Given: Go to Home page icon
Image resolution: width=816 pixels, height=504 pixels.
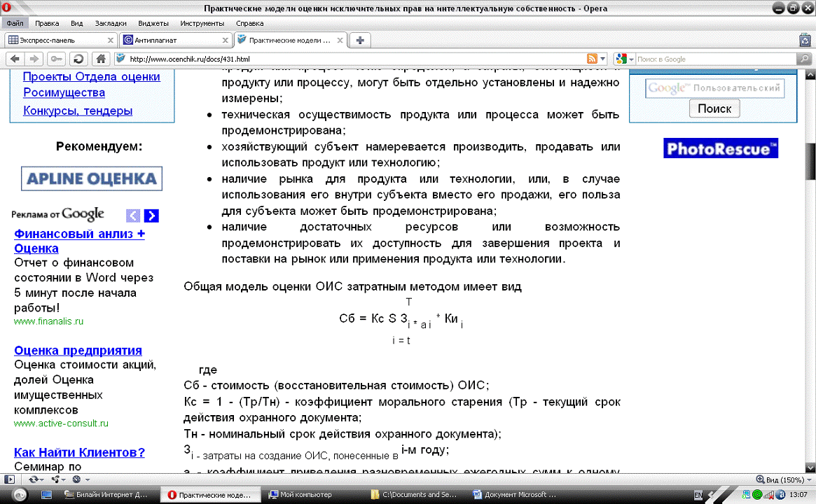Looking at the screenshot, I should point(101,59).
